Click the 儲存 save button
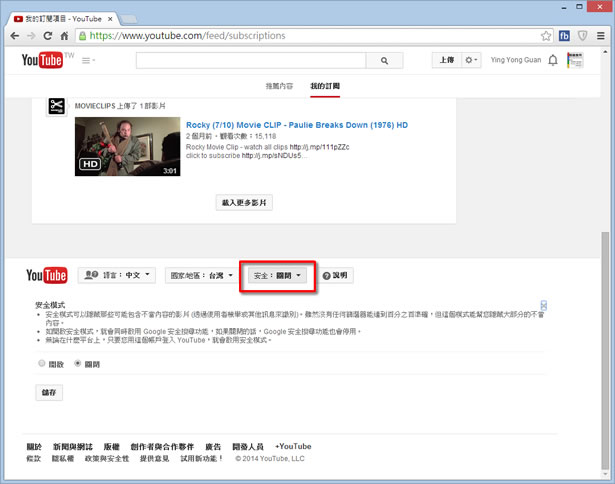Image resolution: width=615 pixels, height=484 pixels. 48,393
